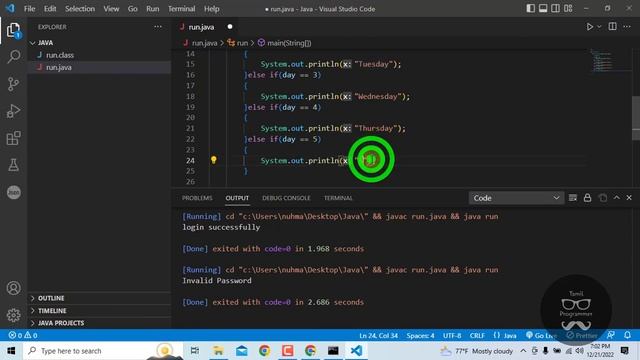This screenshot has width=640, height=360.
Task: Switch to the PROBLEMS tab
Action: [197, 198]
